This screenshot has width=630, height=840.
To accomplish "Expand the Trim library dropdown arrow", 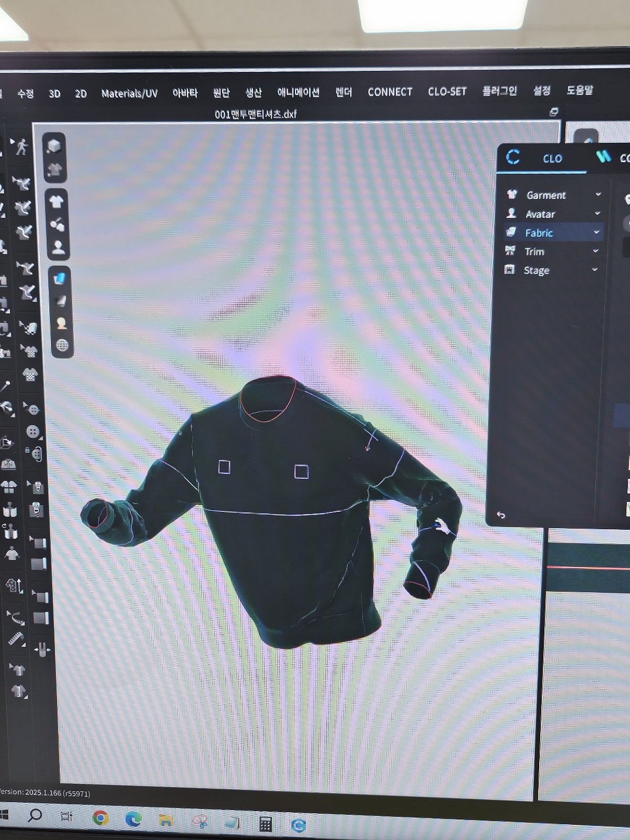I will (x=595, y=251).
